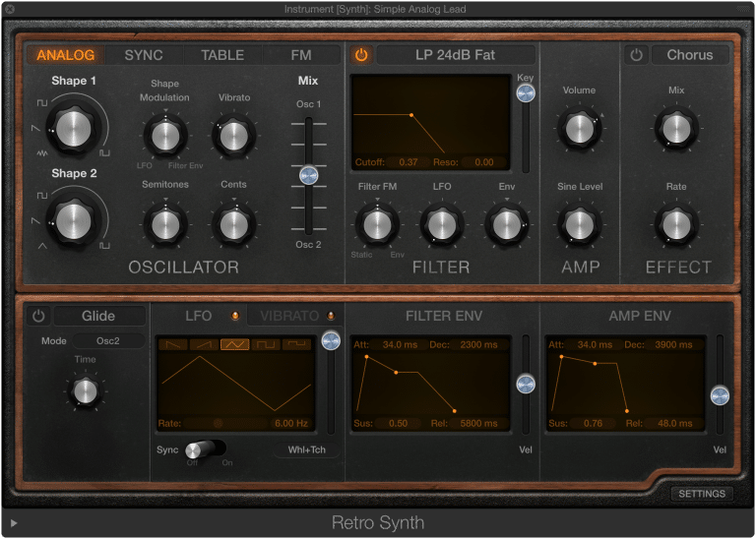
Task: Switch to the SYNC oscillator tab
Action: click(144, 55)
